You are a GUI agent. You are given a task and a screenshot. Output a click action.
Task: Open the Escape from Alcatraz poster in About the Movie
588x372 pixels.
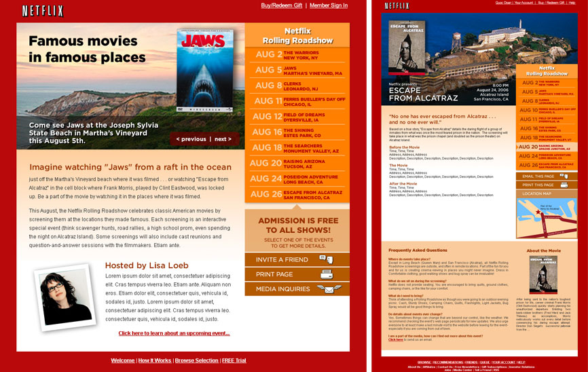(x=543, y=275)
